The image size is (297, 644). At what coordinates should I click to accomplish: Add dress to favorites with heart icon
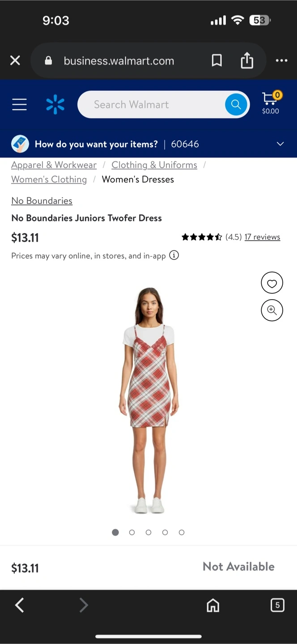(x=272, y=283)
